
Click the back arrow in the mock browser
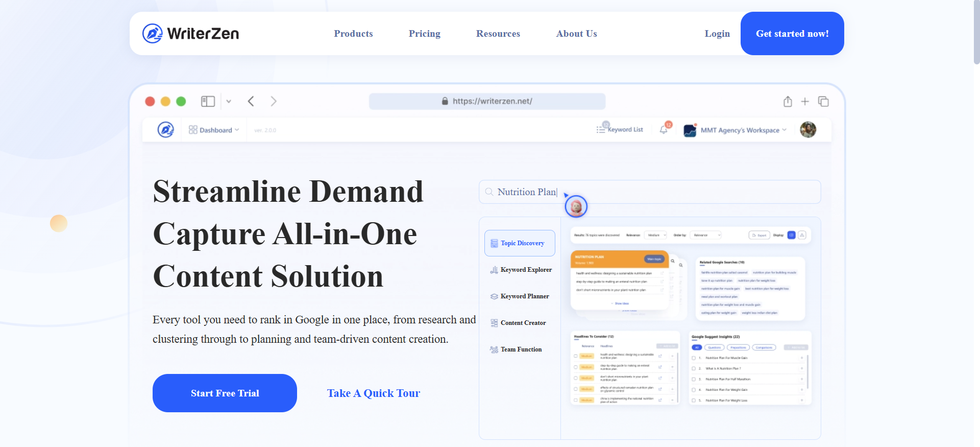(x=251, y=101)
